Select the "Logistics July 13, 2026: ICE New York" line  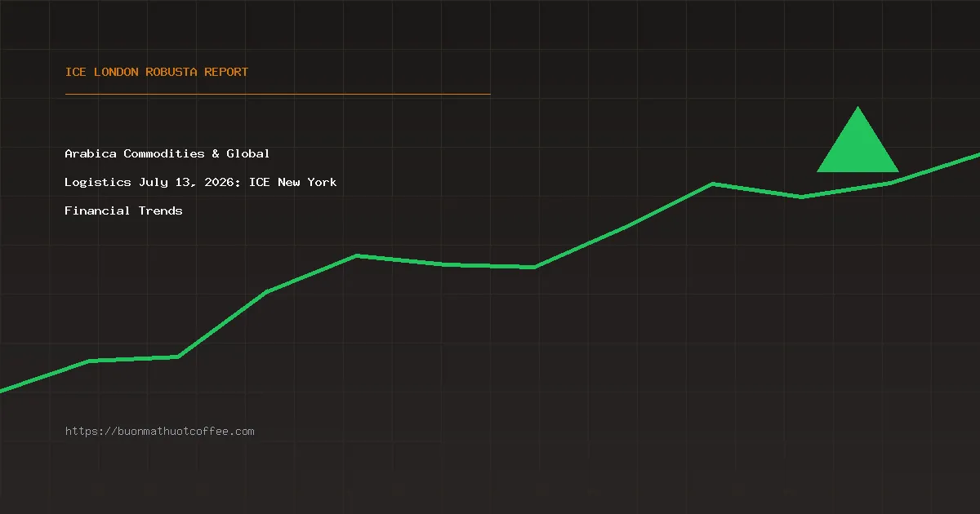[x=201, y=182]
